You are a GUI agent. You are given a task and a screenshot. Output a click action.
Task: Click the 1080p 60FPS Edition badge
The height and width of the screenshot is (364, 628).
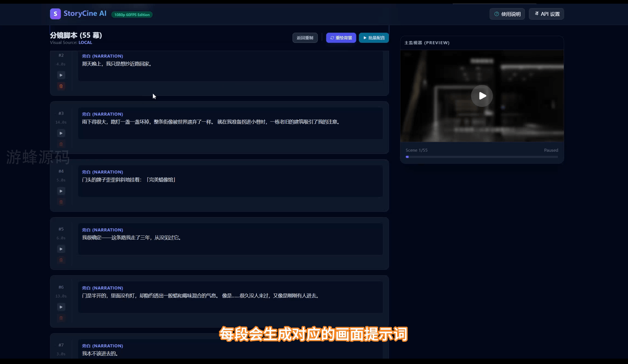click(x=132, y=15)
